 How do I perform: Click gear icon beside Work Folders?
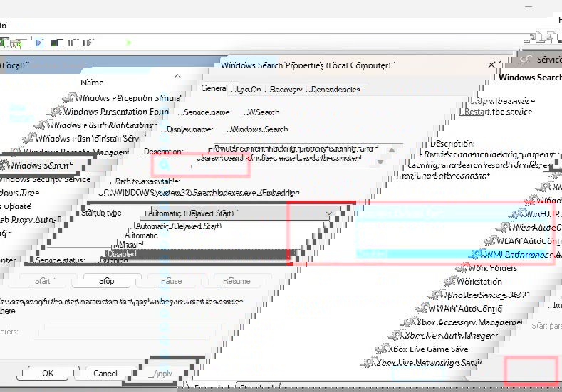click(462, 267)
